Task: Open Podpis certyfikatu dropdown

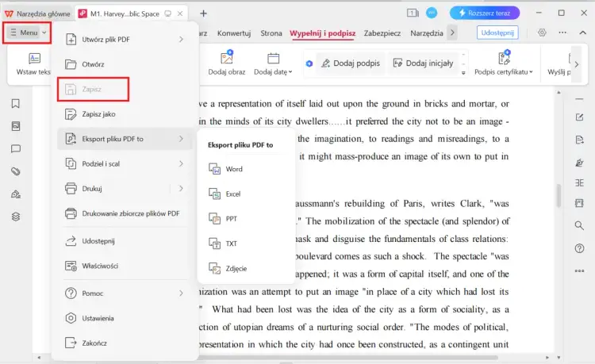Action: 504,63
